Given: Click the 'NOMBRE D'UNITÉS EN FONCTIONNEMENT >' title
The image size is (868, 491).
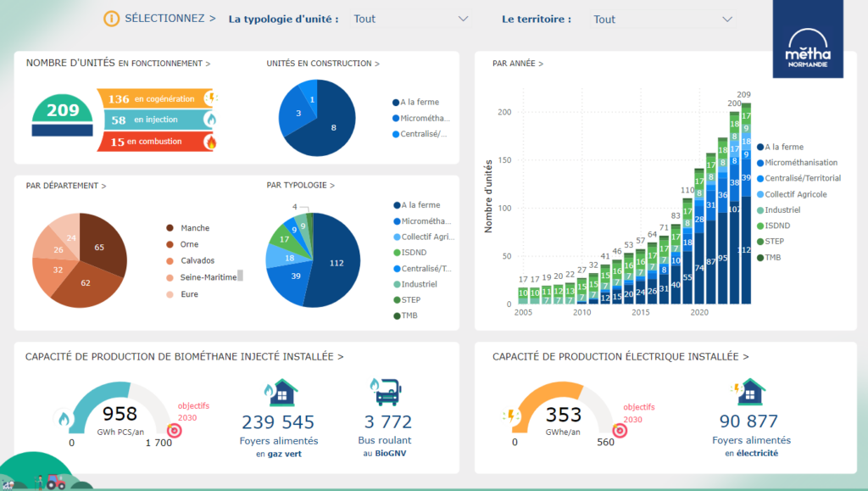Looking at the screenshot, I should coord(118,63).
